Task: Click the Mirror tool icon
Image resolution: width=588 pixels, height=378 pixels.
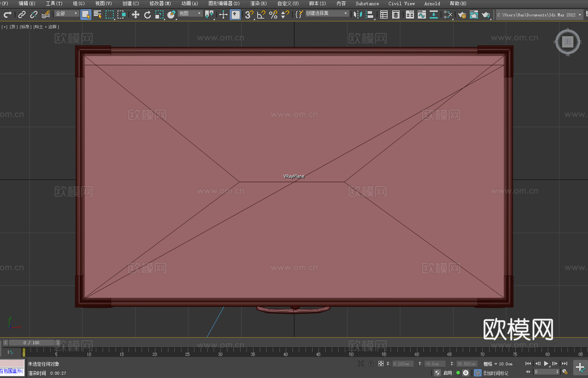Action: 358,14
